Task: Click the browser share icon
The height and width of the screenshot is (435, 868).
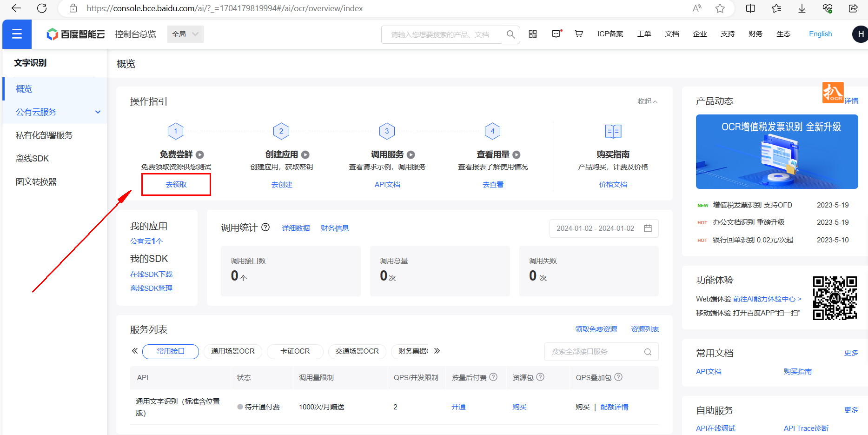Action: (853, 8)
